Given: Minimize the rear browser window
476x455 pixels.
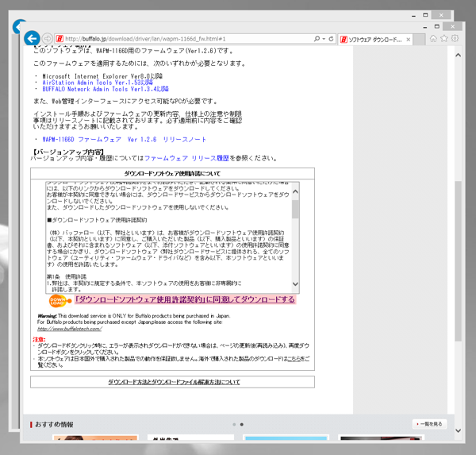Looking at the screenshot, I should (413, 15).
